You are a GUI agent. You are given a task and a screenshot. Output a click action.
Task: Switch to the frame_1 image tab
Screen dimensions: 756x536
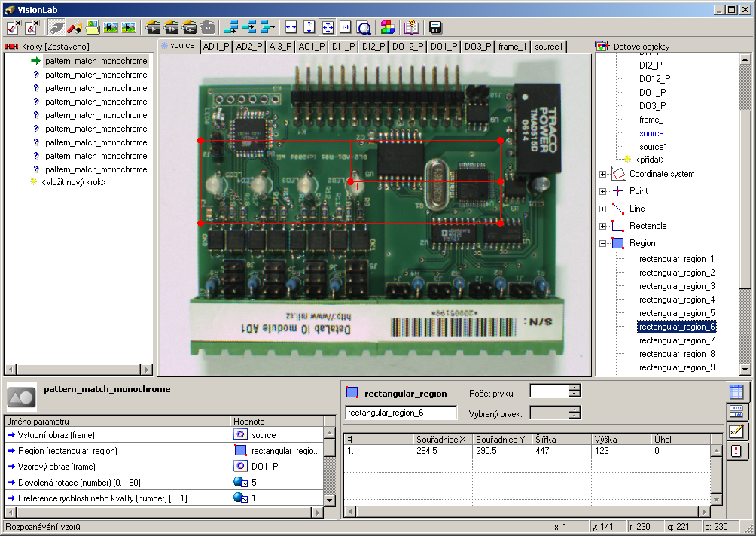tap(513, 47)
